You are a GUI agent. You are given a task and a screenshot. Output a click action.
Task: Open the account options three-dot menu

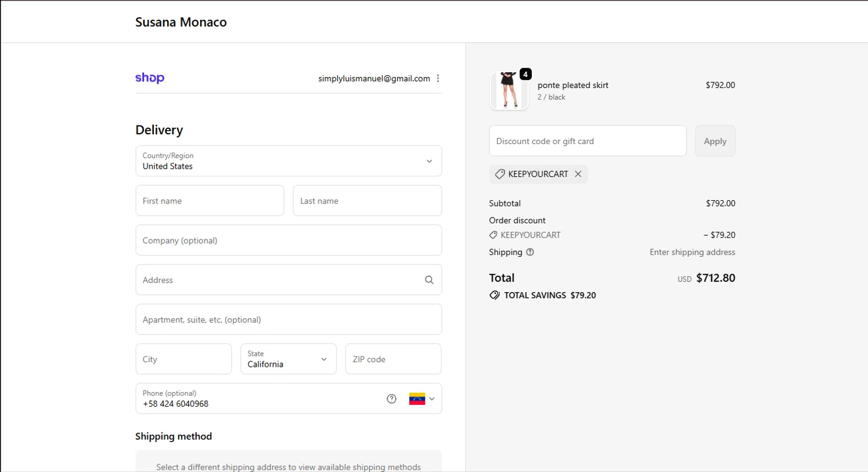[438, 79]
